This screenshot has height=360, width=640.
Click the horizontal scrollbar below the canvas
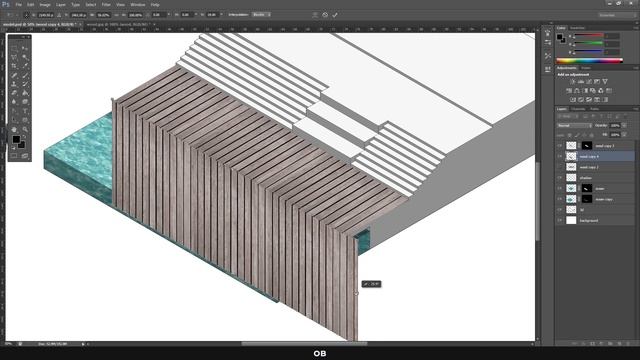coord(304,344)
